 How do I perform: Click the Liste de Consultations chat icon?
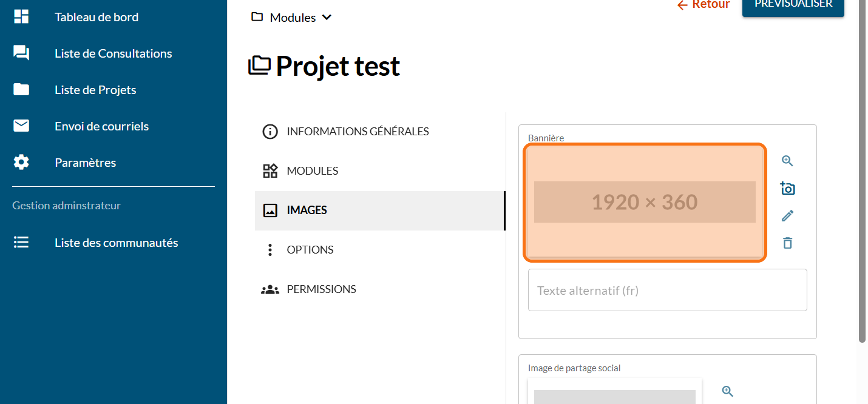pyautogui.click(x=21, y=53)
